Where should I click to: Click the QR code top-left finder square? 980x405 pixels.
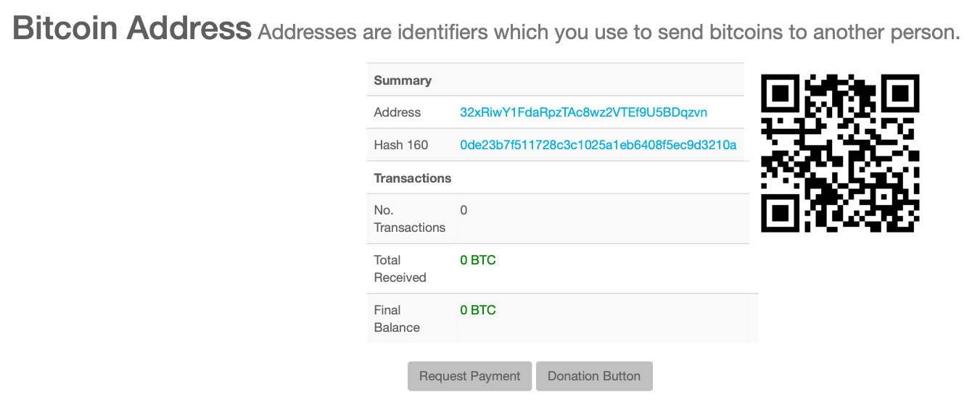pyautogui.click(x=780, y=93)
